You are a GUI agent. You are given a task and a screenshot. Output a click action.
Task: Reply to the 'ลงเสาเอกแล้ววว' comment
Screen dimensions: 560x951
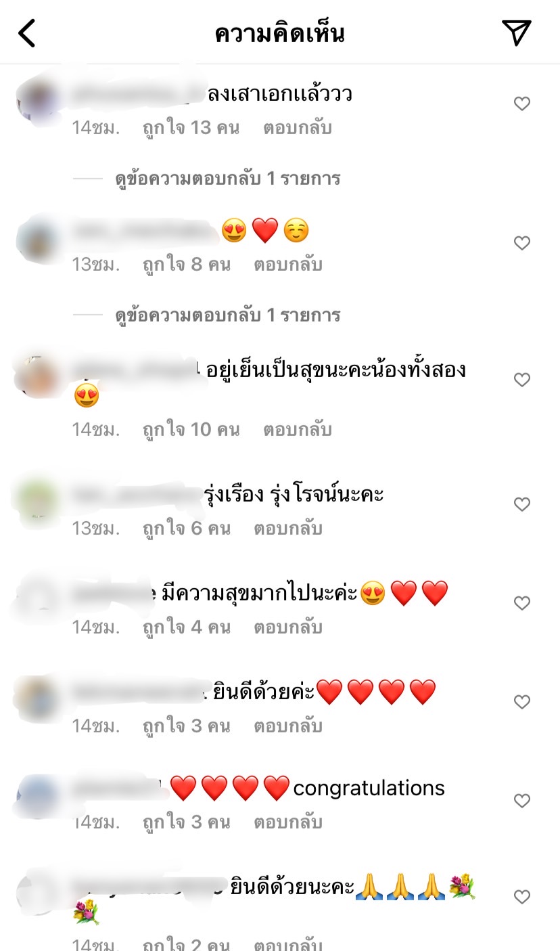coord(298,128)
